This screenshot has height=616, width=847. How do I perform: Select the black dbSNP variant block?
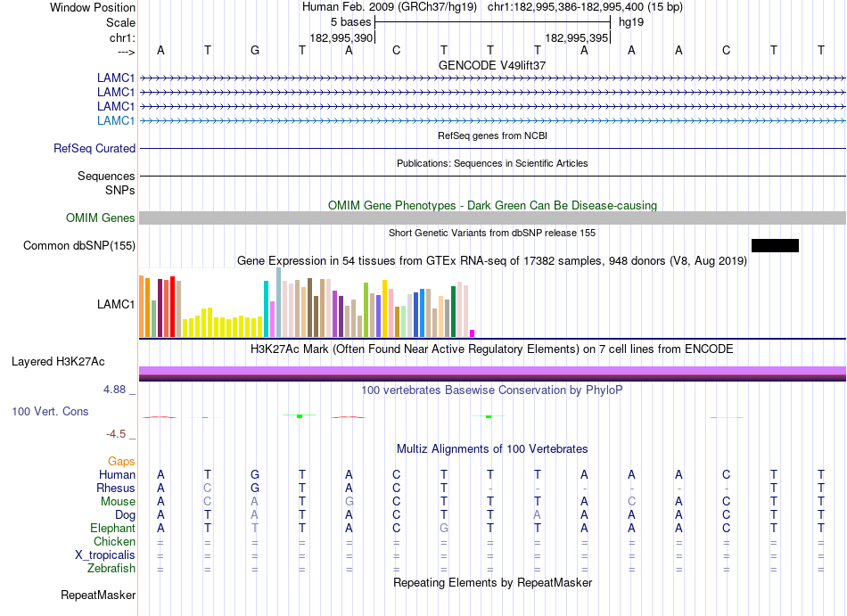pos(775,246)
